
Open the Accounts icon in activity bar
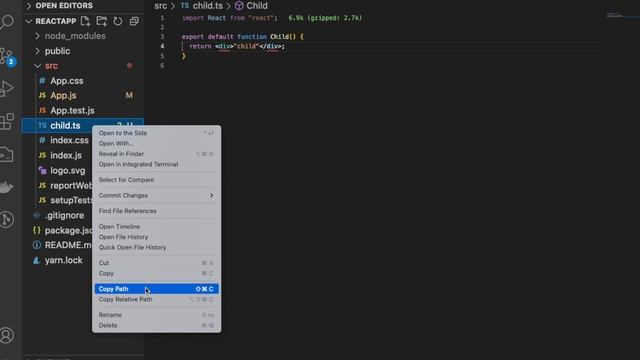(x=7, y=336)
